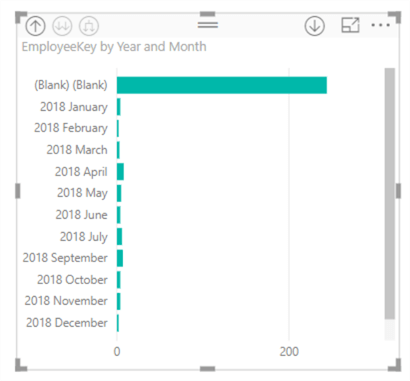
Task: Grab the visual's top drag handle bars
Action: pos(208,25)
